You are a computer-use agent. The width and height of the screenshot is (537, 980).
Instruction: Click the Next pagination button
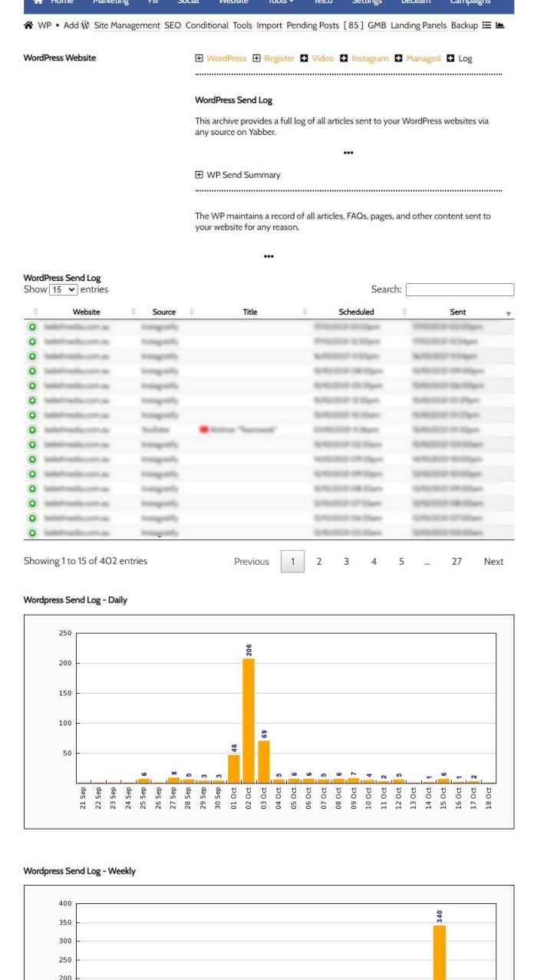click(493, 562)
